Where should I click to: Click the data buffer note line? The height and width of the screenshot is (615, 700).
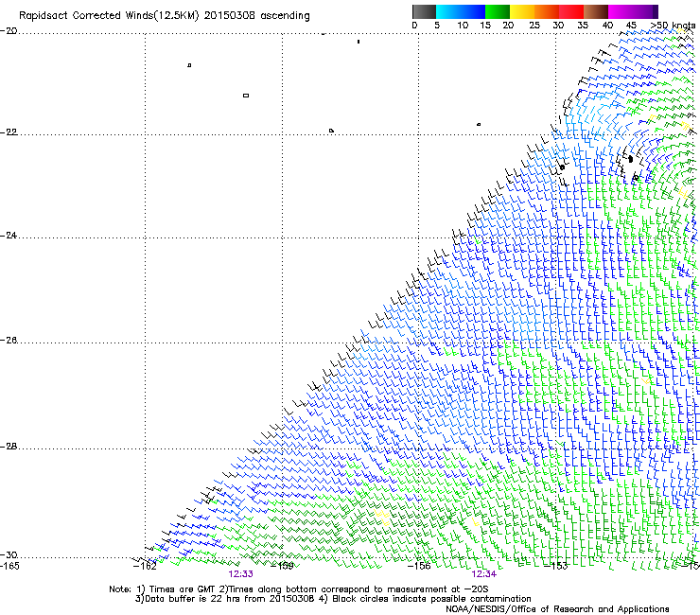coord(333,599)
